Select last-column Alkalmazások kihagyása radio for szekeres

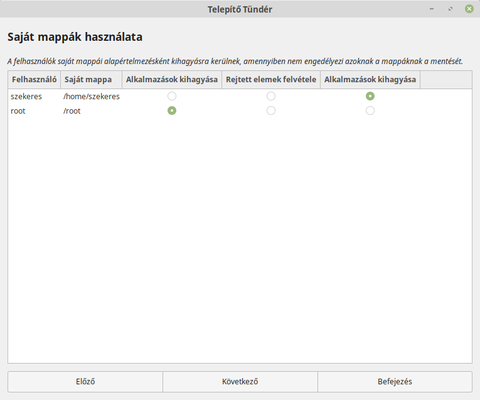pyautogui.click(x=370, y=96)
